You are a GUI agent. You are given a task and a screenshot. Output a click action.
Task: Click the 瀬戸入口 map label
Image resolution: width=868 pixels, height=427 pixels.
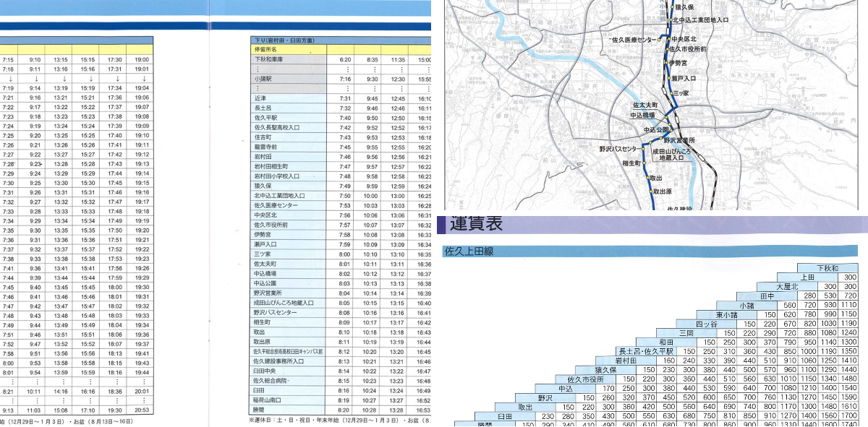[684, 78]
